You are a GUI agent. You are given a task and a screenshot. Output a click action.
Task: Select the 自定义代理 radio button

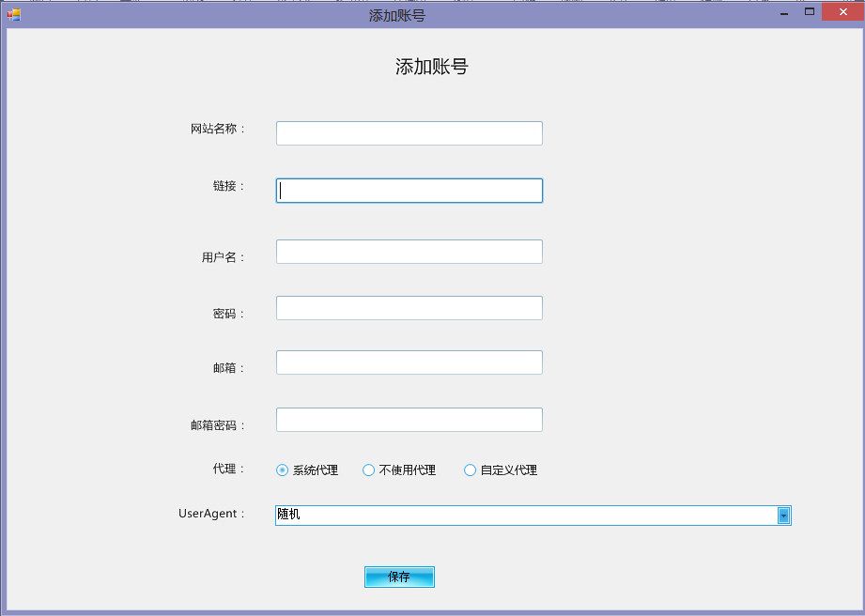tap(470, 470)
